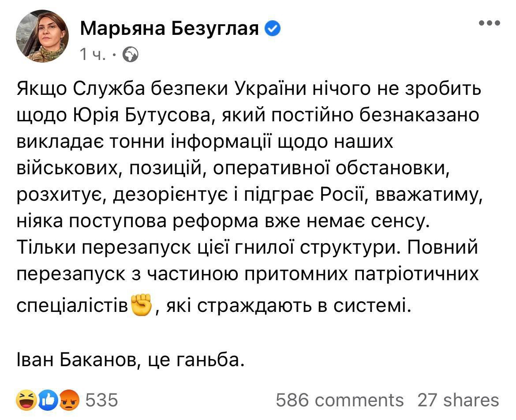The width and height of the screenshot is (516, 420).
Task: View the 27 shares list
Action: coord(458,400)
